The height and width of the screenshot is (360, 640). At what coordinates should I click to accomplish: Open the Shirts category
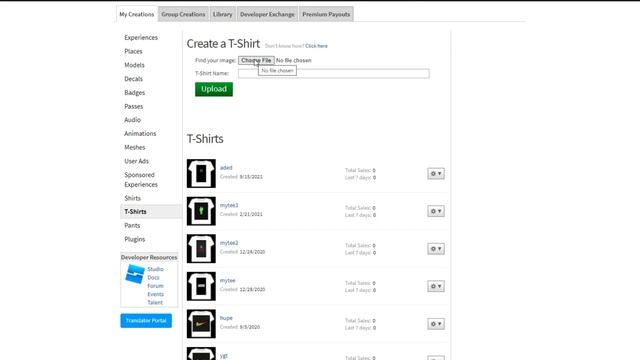(132, 198)
